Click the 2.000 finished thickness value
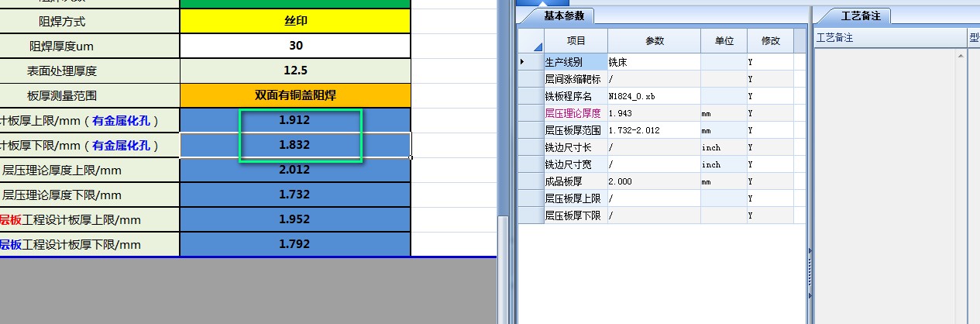Image resolution: width=980 pixels, height=324 pixels. tap(654, 181)
